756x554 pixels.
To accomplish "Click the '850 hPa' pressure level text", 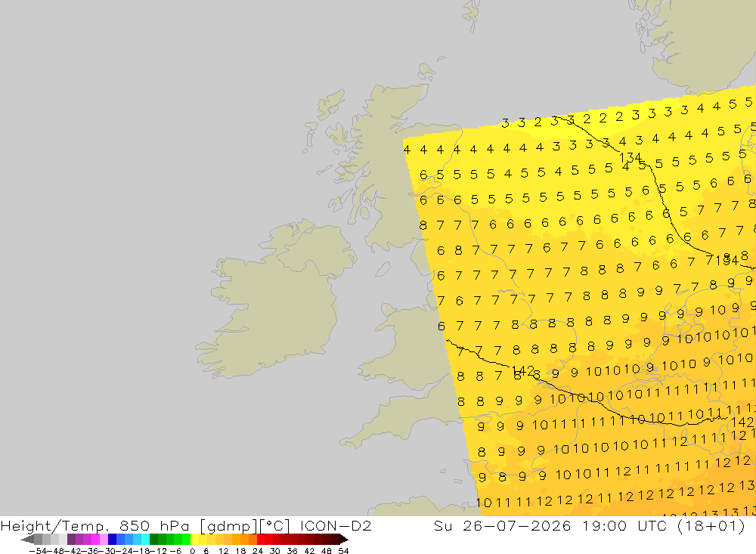I will 154,525.
